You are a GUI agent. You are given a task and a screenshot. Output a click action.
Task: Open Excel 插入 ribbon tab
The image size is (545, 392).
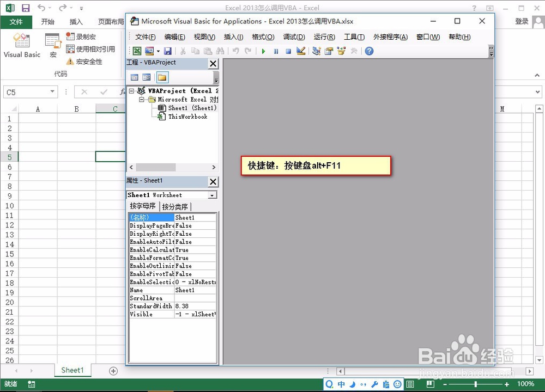(x=76, y=22)
